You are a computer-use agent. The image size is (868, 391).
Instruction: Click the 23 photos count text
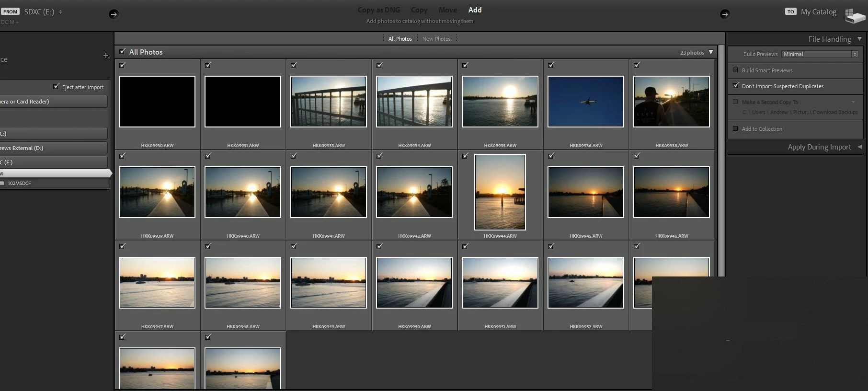click(692, 53)
